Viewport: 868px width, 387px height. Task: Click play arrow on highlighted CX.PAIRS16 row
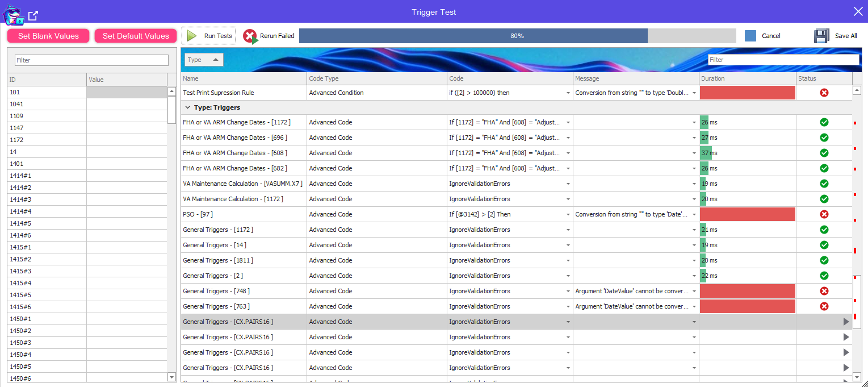coord(846,322)
